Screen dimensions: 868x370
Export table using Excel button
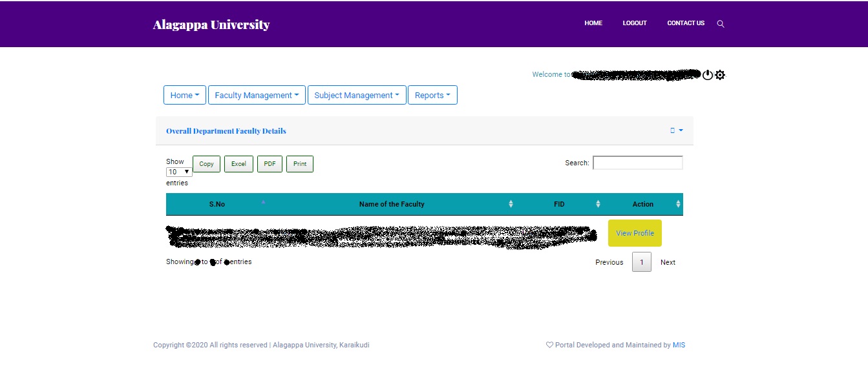point(238,164)
